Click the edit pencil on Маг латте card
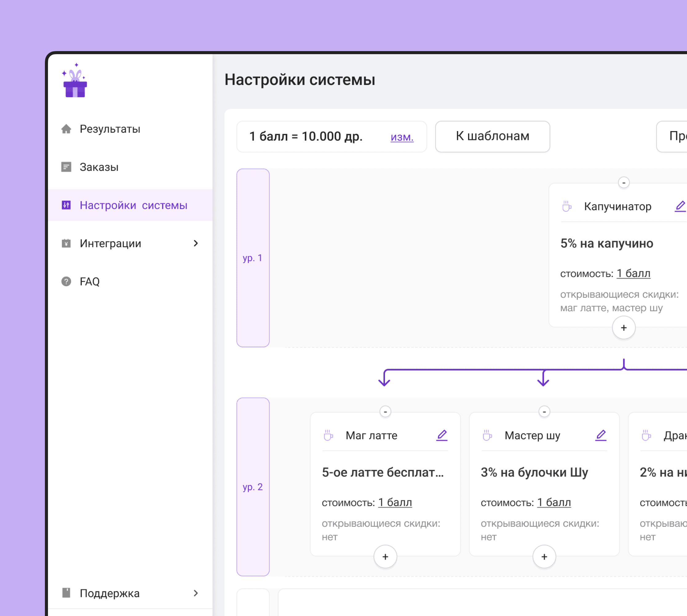 pyautogui.click(x=442, y=435)
